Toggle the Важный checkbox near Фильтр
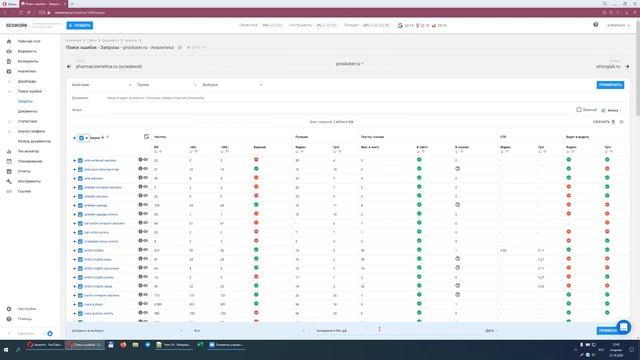The height and width of the screenshot is (360, 640). [579, 110]
